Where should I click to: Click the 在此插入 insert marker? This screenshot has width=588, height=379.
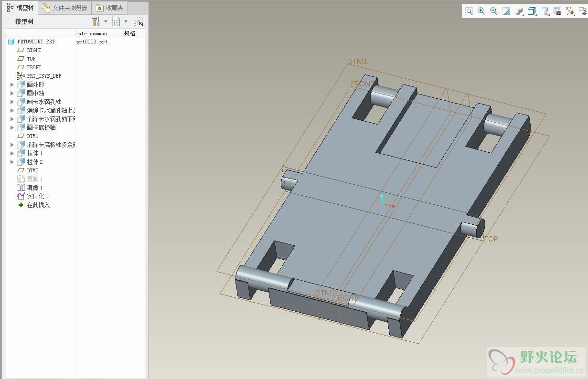click(x=38, y=205)
